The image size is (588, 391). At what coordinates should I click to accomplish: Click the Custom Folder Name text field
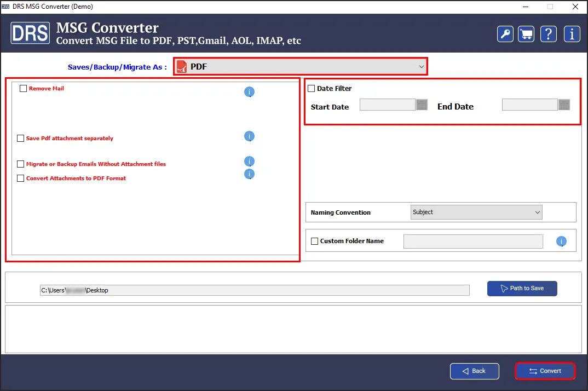473,242
